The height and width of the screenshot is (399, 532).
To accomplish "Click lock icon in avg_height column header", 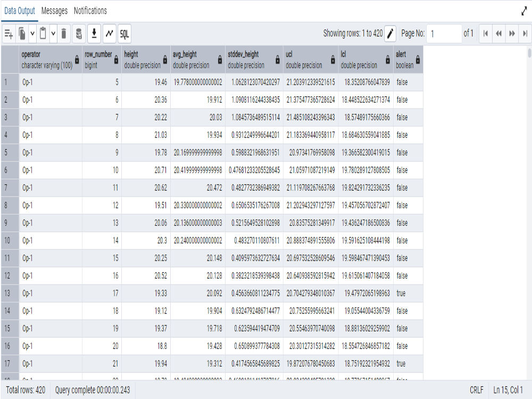I will click(x=220, y=60).
